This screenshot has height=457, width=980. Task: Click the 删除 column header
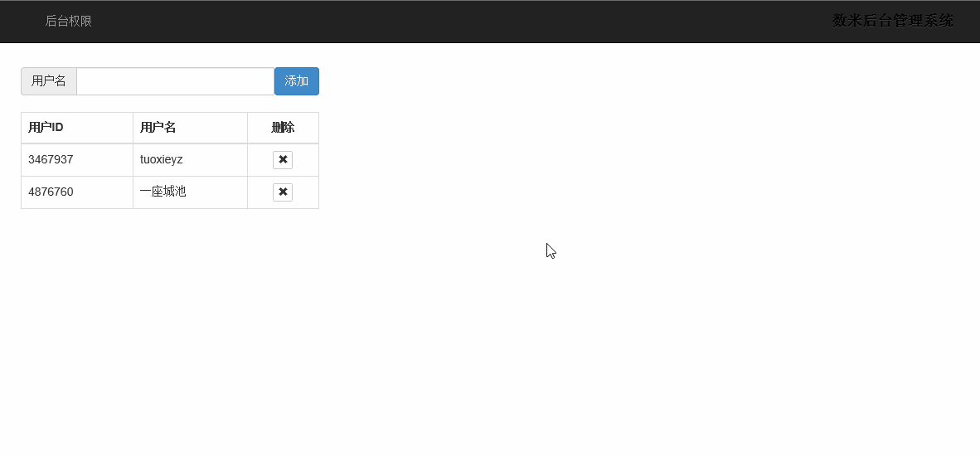pos(283,129)
